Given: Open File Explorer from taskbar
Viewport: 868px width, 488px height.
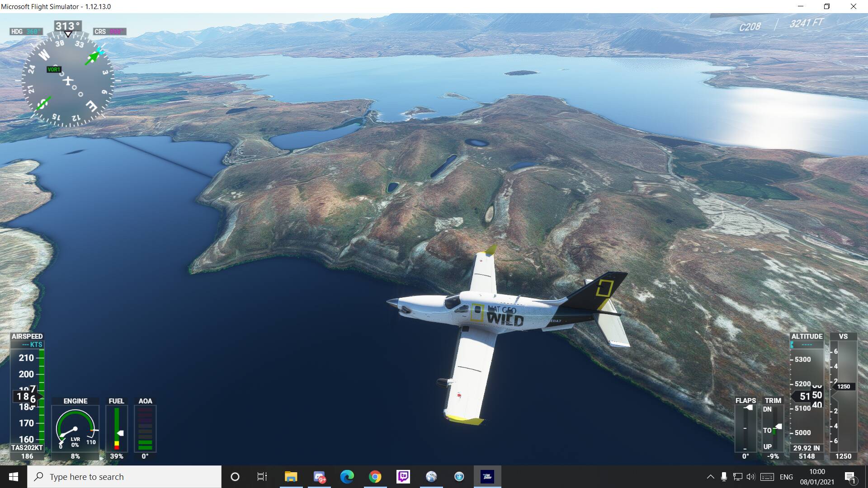Looking at the screenshot, I should click(291, 477).
